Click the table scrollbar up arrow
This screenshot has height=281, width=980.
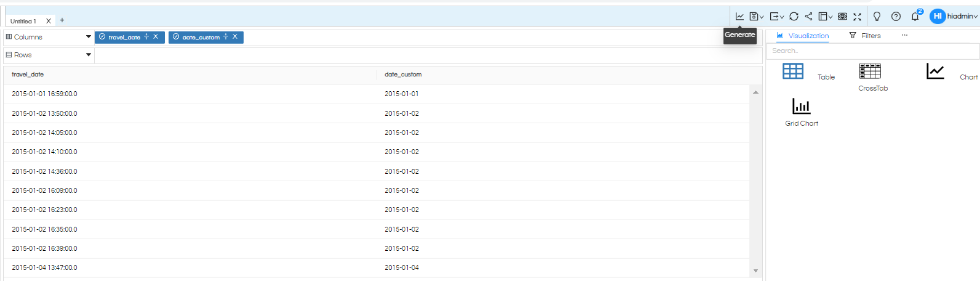[755, 92]
